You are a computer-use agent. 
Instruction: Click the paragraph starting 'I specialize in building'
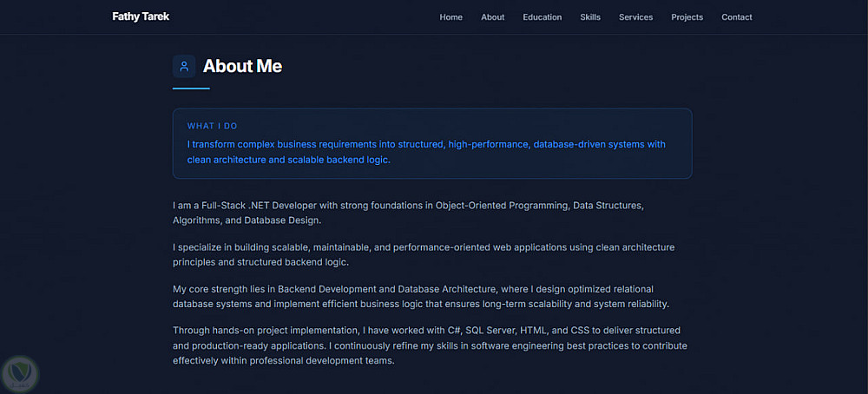click(x=423, y=254)
